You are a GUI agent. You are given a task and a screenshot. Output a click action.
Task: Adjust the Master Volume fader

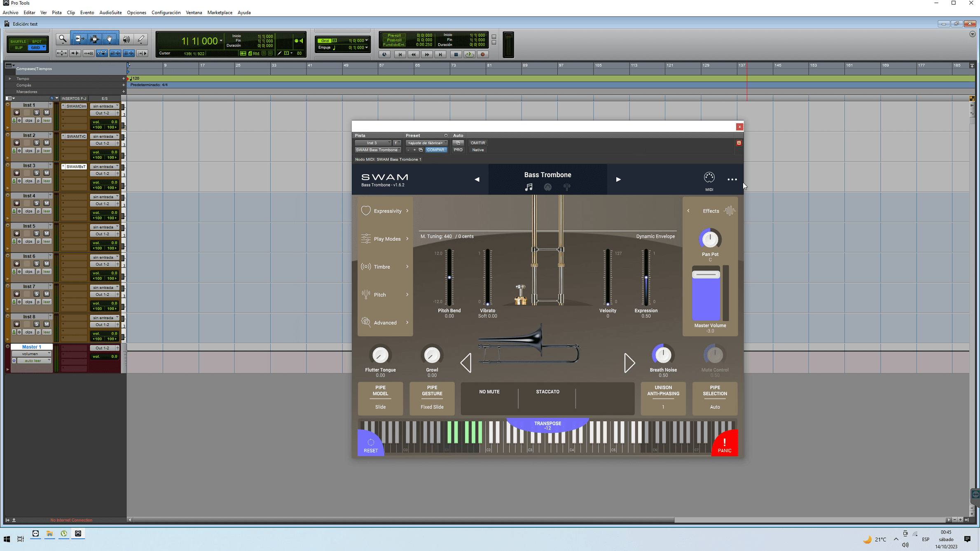point(706,274)
